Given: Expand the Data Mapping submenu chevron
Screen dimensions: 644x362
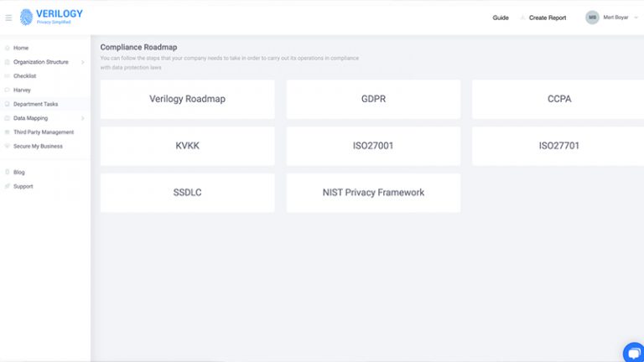Looking at the screenshot, I should point(82,119).
